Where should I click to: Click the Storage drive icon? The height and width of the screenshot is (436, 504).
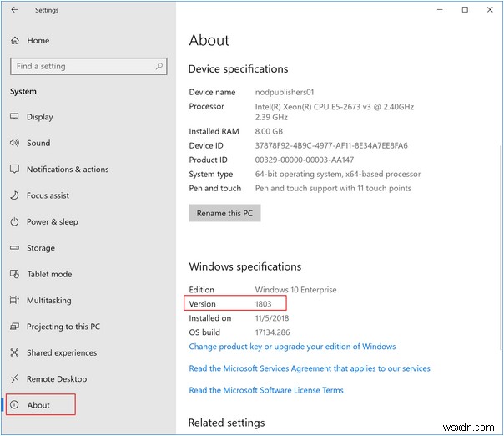click(x=14, y=248)
